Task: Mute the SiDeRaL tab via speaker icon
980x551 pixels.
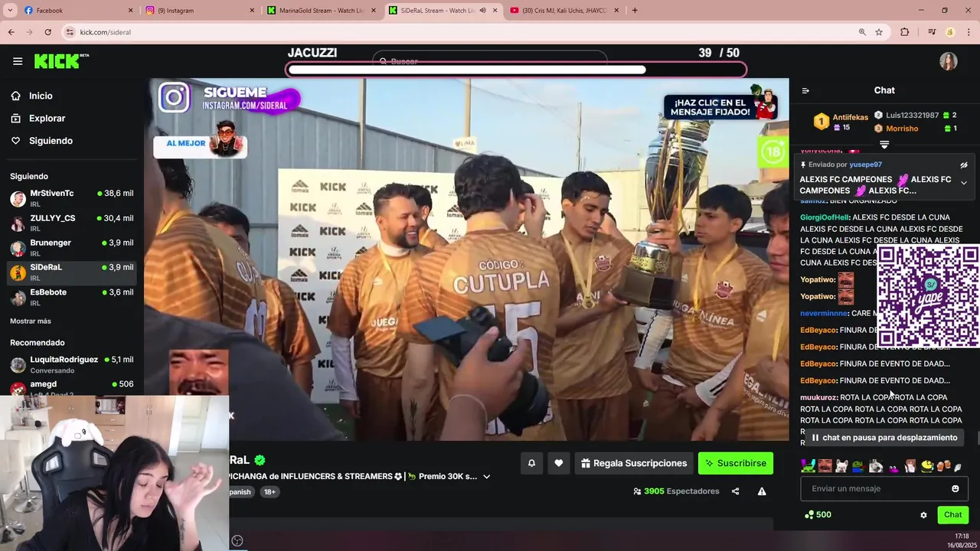Action: (482, 11)
